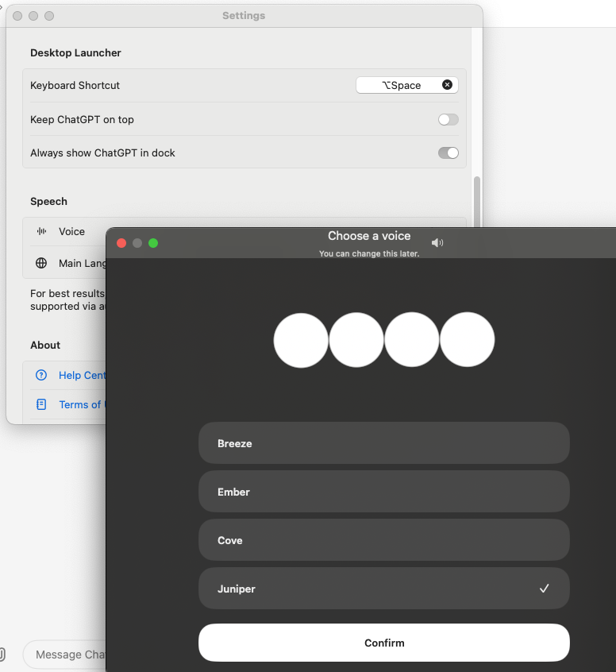Open the Help Center link
616x672 pixels.
[x=83, y=376]
